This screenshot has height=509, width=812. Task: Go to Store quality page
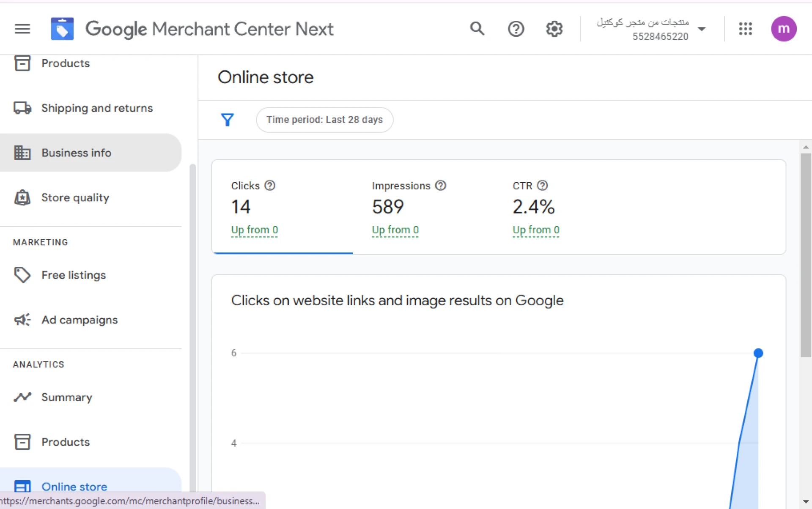(x=75, y=197)
